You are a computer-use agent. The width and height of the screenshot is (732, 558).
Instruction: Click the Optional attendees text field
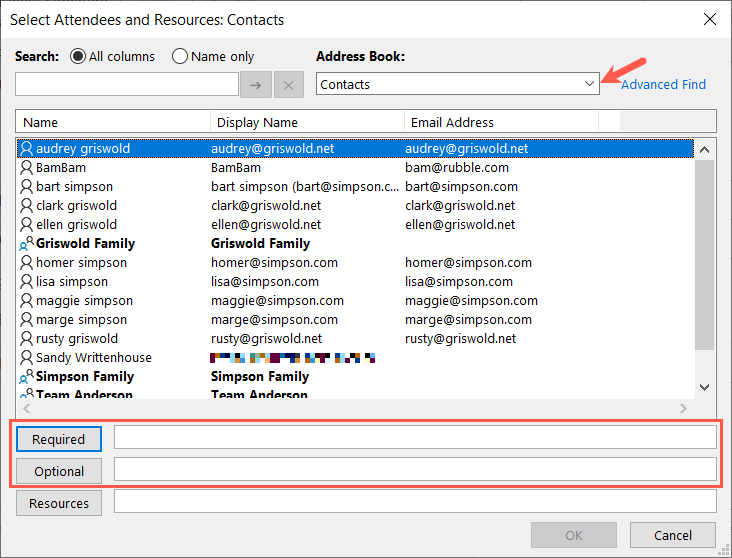(x=415, y=469)
